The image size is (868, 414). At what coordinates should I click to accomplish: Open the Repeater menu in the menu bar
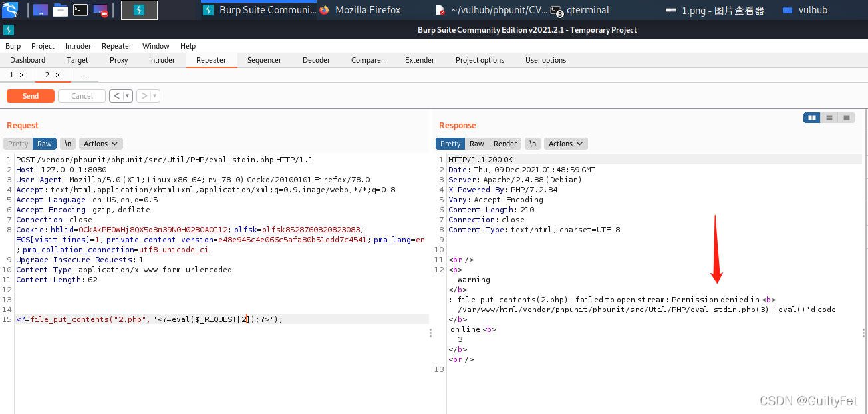[x=116, y=46]
